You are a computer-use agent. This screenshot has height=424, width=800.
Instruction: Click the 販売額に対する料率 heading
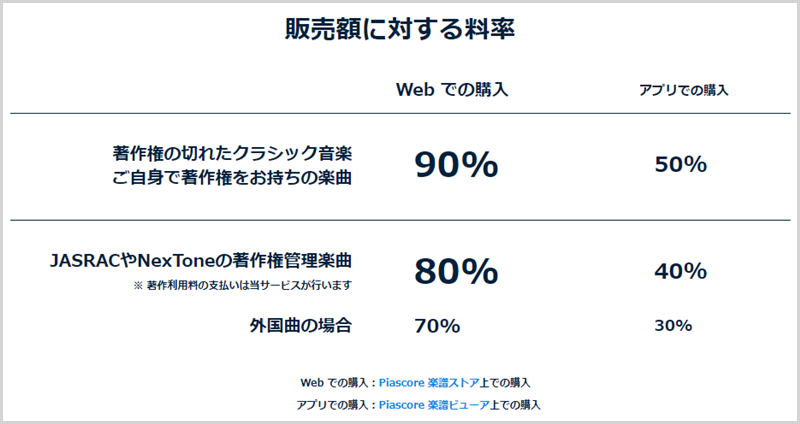[x=400, y=29]
